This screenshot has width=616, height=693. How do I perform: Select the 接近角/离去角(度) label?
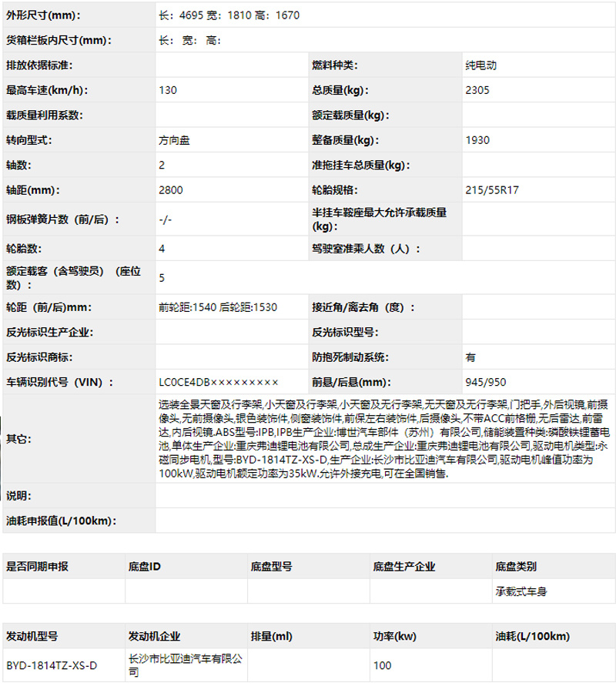pyautogui.click(x=363, y=307)
